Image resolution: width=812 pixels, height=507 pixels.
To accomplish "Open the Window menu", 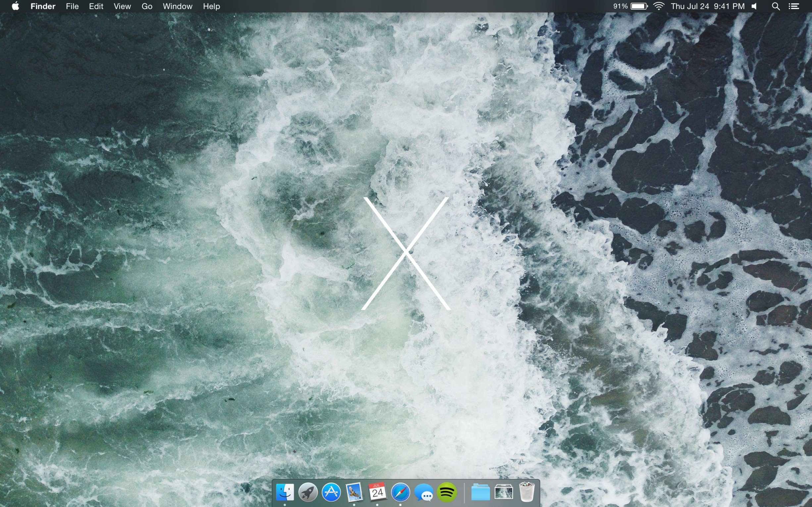I will [177, 6].
